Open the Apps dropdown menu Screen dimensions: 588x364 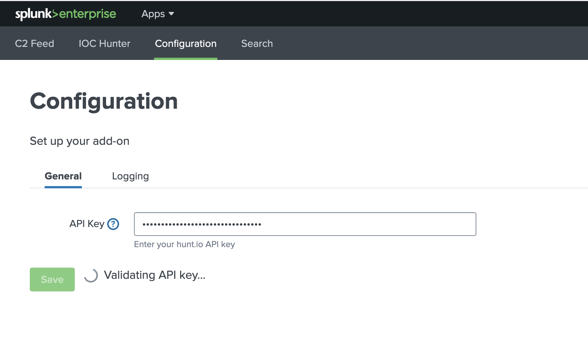(x=157, y=14)
